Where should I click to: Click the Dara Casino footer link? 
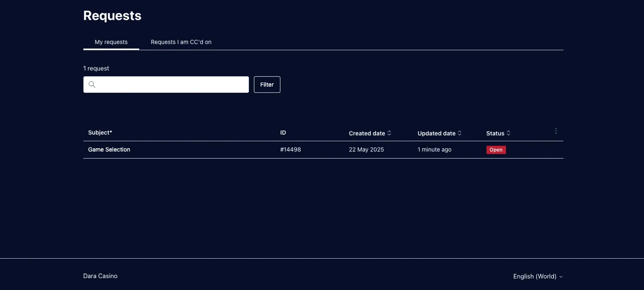point(100,276)
